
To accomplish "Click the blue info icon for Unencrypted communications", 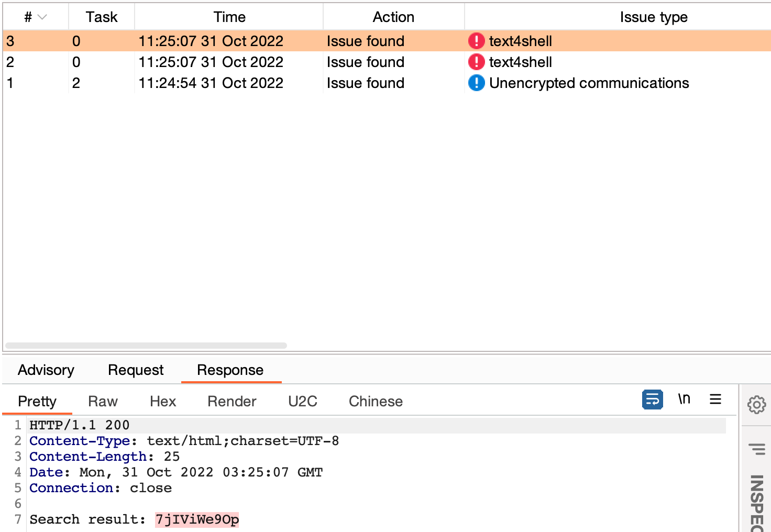I will (x=476, y=83).
